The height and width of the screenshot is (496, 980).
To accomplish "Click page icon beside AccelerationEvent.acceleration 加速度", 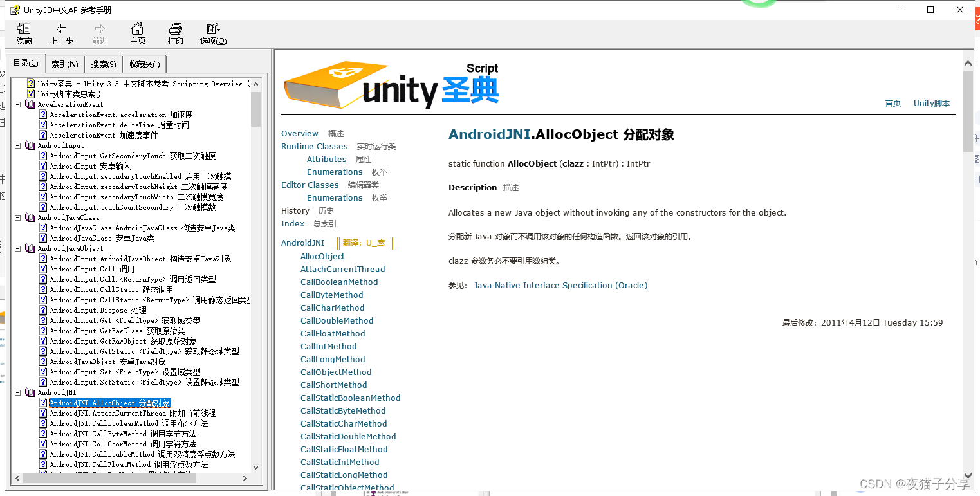I will point(44,115).
